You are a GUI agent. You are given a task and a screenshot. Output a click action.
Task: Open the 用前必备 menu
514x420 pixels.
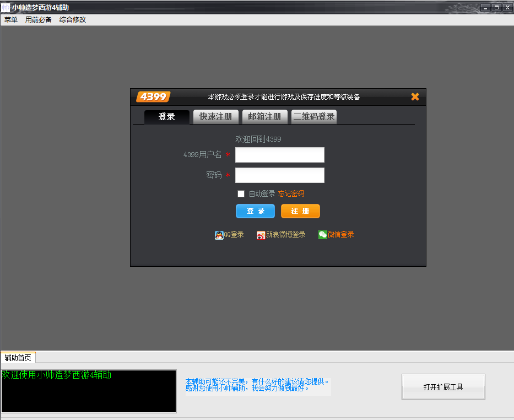[39, 20]
